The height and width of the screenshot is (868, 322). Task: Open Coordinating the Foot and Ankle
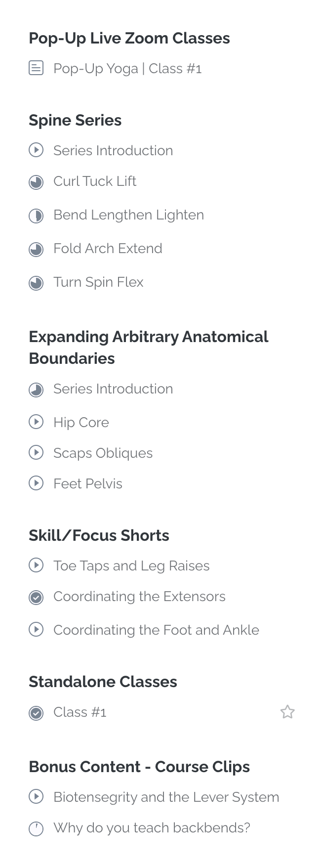click(x=156, y=630)
